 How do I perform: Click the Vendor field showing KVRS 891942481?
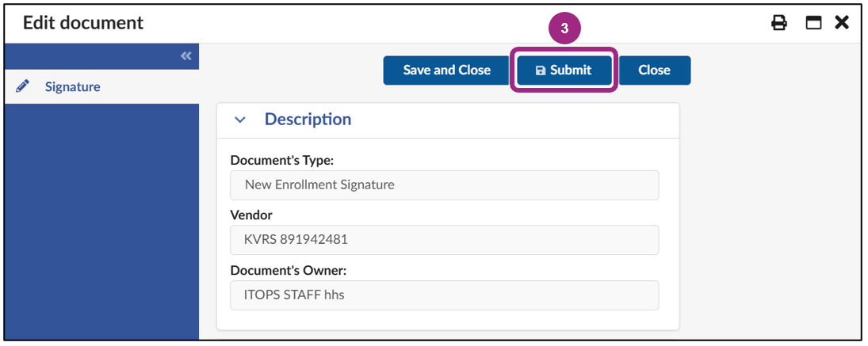point(444,240)
